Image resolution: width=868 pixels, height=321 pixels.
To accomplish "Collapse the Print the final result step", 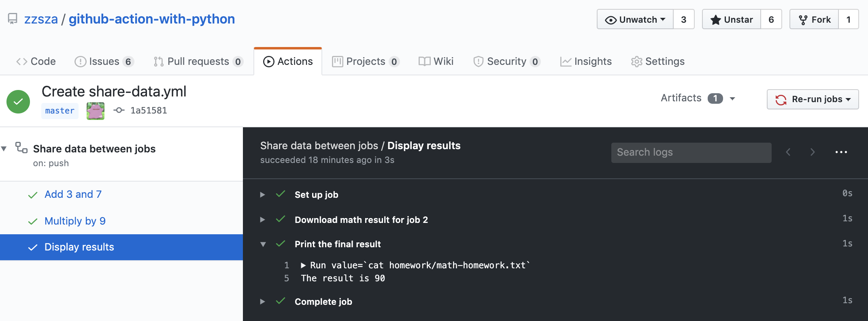I will (263, 244).
